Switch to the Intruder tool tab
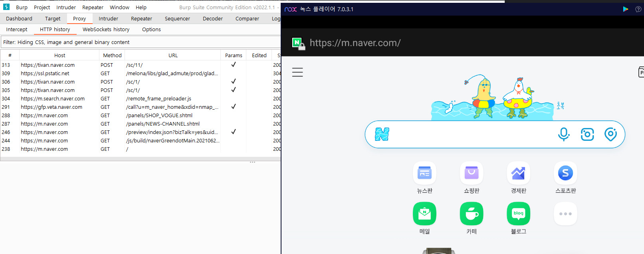This screenshot has height=254, width=644. (108, 18)
